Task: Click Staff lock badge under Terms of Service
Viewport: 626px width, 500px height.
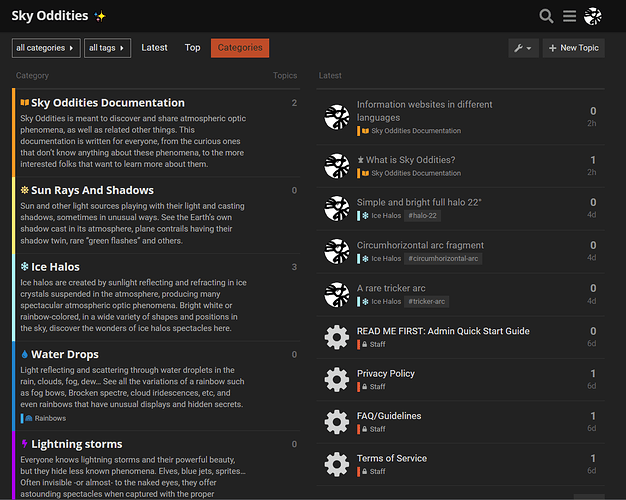Action: tap(371, 471)
